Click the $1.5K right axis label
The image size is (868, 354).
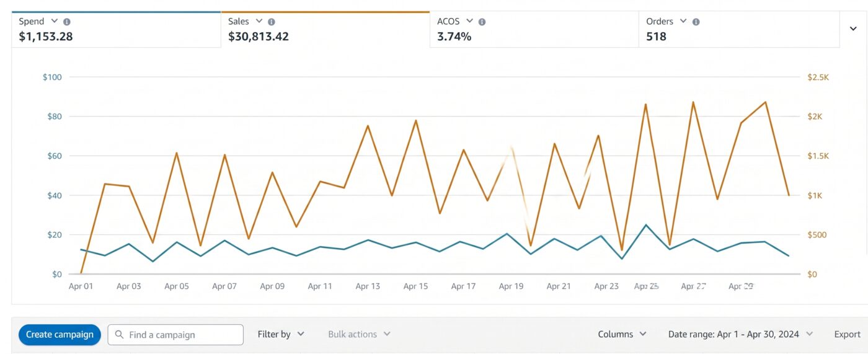click(x=818, y=156)
